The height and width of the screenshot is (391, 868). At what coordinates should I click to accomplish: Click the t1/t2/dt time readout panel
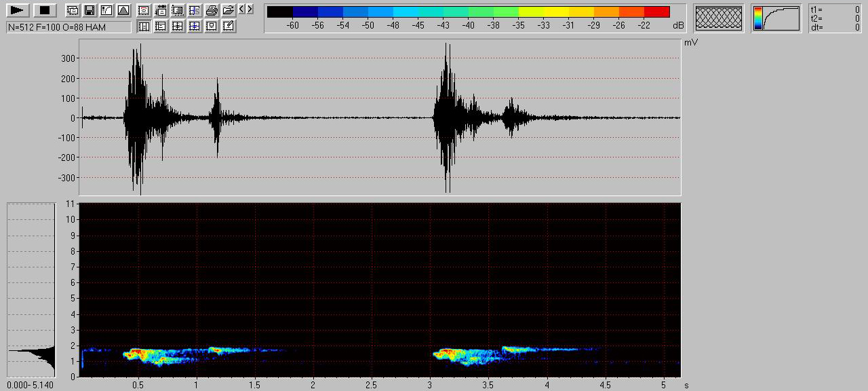tap(835, 18)
